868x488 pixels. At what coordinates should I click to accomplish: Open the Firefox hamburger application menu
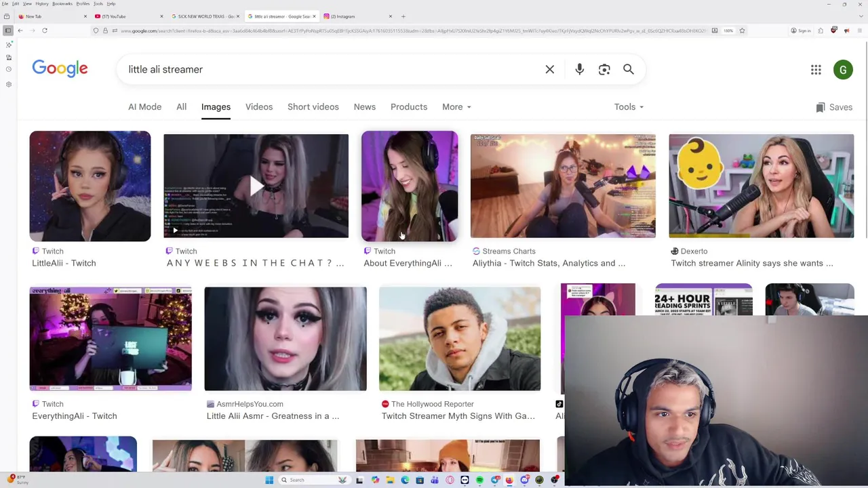pyautogui.click(x=861, y=30)
